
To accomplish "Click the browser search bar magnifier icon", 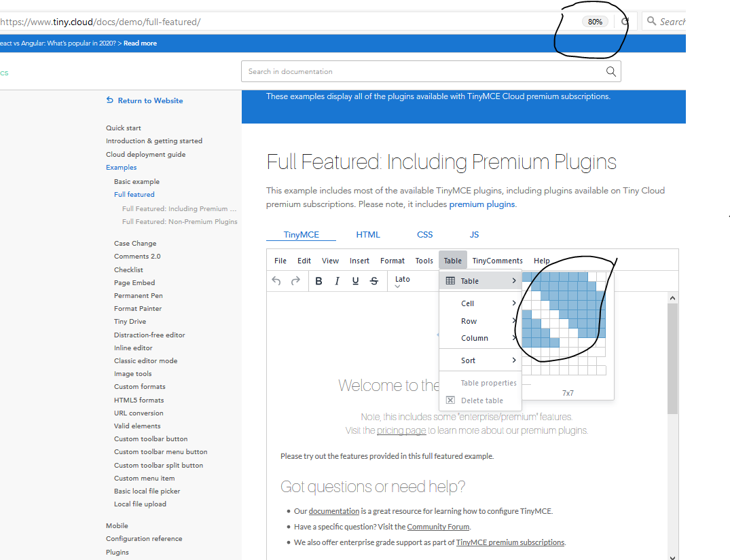I will tap(652, 21).
